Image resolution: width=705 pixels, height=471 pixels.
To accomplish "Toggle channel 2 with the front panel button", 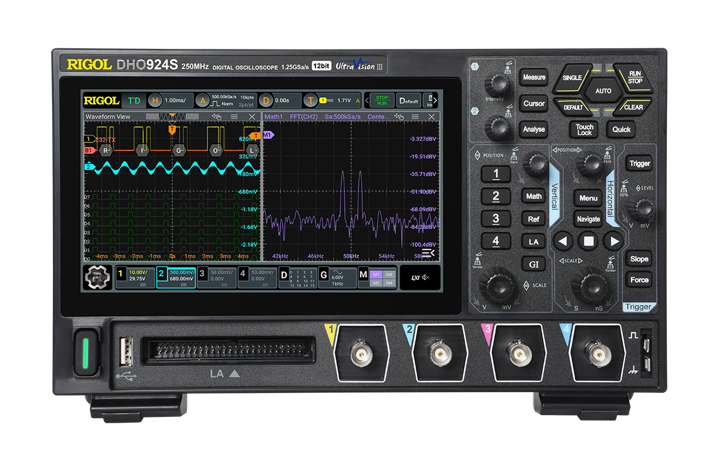I will point(495,196).
